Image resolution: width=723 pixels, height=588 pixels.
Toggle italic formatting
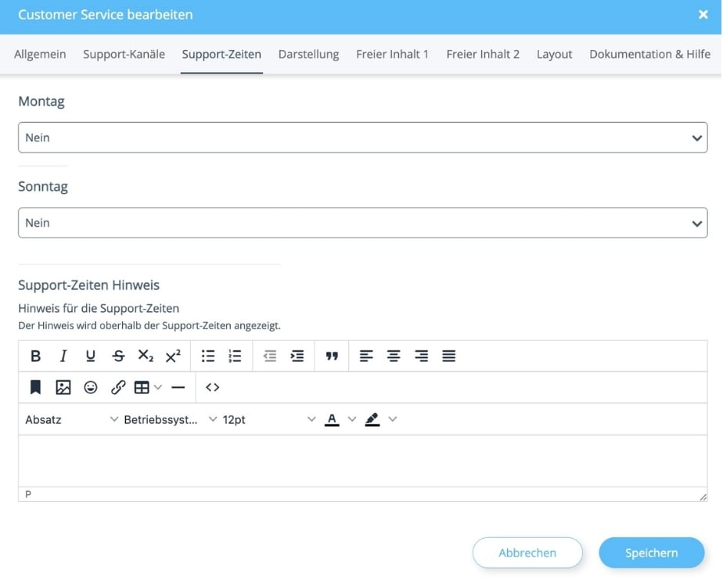63,357
